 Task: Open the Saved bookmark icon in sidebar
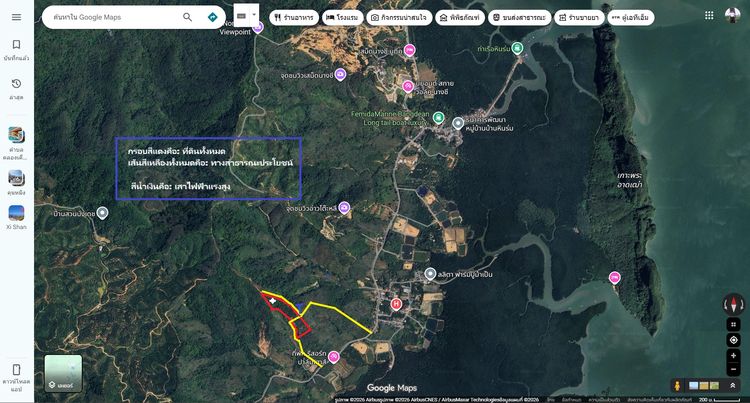[x=16, y=44]
